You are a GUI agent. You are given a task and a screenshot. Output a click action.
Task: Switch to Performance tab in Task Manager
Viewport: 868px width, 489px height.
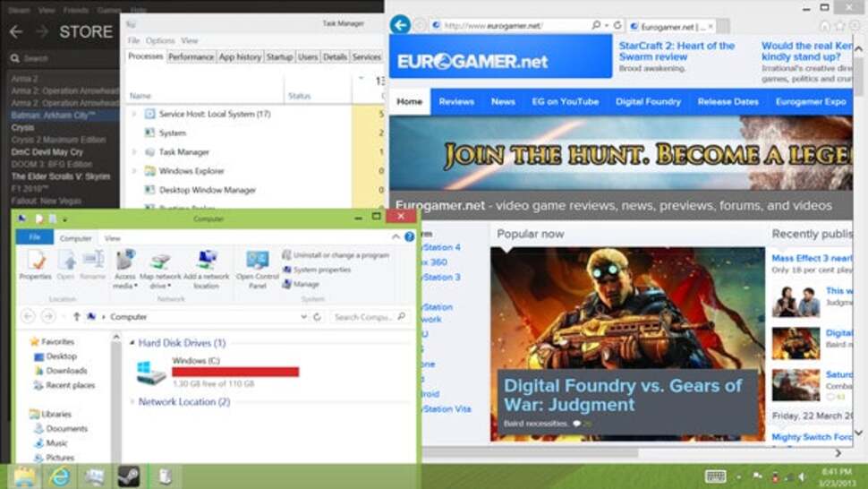pyautogui.click(x=191, y=57)
